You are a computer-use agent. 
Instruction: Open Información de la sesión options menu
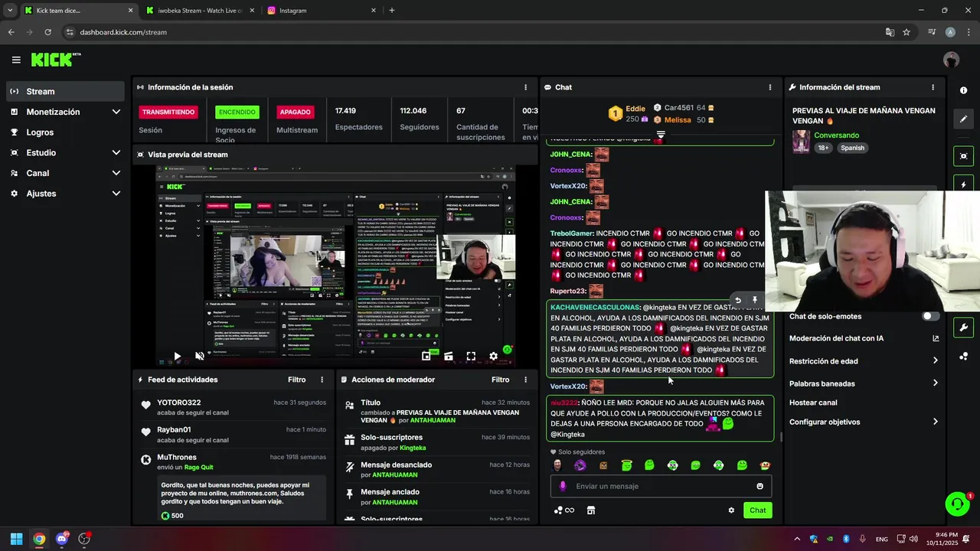[525, 87]
